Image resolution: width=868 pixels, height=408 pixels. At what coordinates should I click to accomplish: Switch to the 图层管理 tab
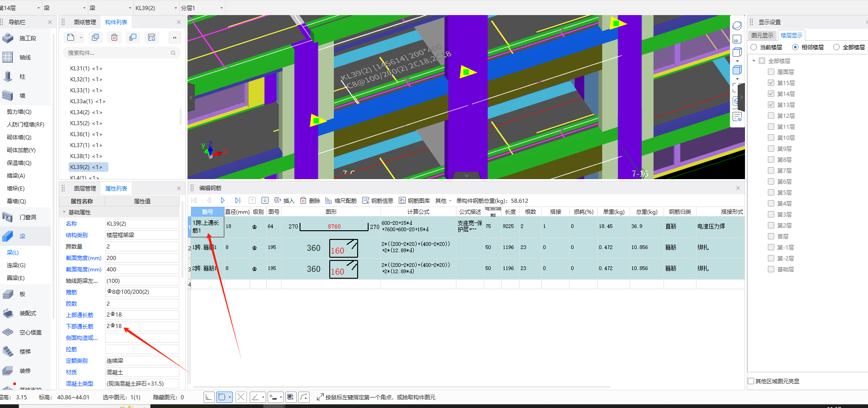click(x=85, y=188)
